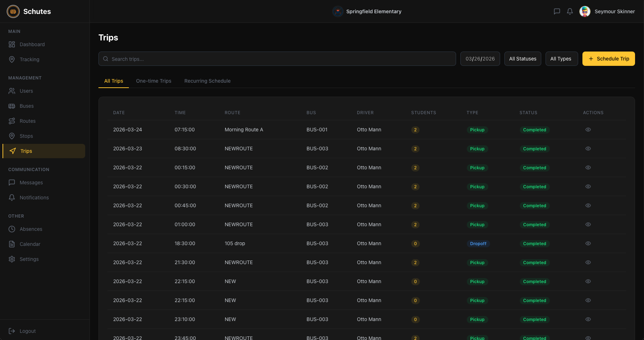Open Tracking from the sidebar

(29, 59)
